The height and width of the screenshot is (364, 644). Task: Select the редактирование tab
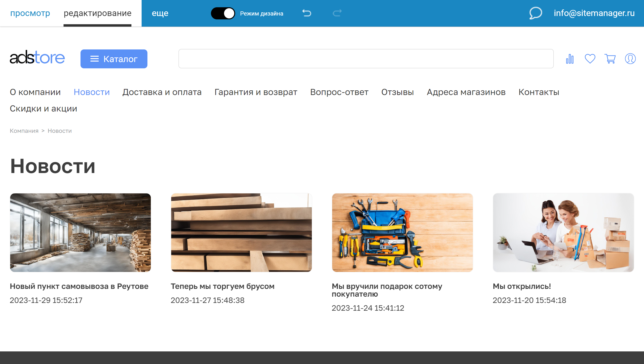(x=97, y=13)
